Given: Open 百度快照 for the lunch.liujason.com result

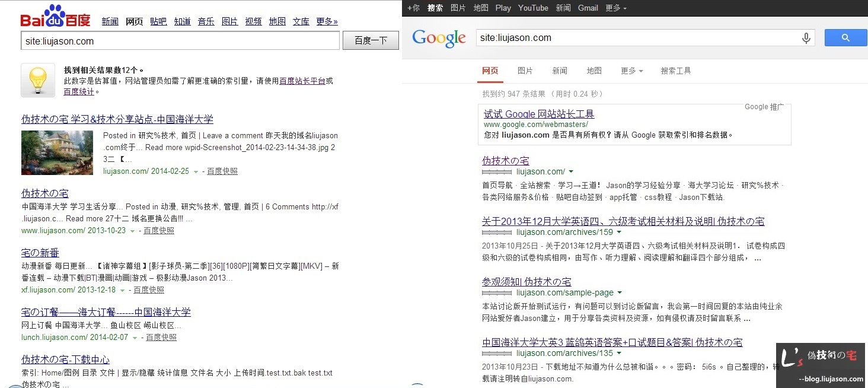Looking at the screenshot, I should [161, 338].
